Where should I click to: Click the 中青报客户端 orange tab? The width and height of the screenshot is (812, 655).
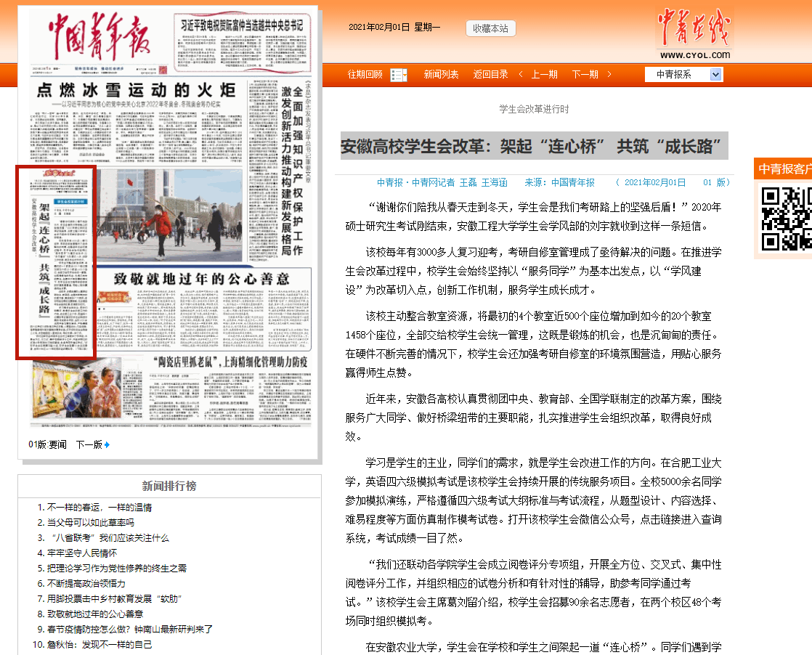coord(784,169)
